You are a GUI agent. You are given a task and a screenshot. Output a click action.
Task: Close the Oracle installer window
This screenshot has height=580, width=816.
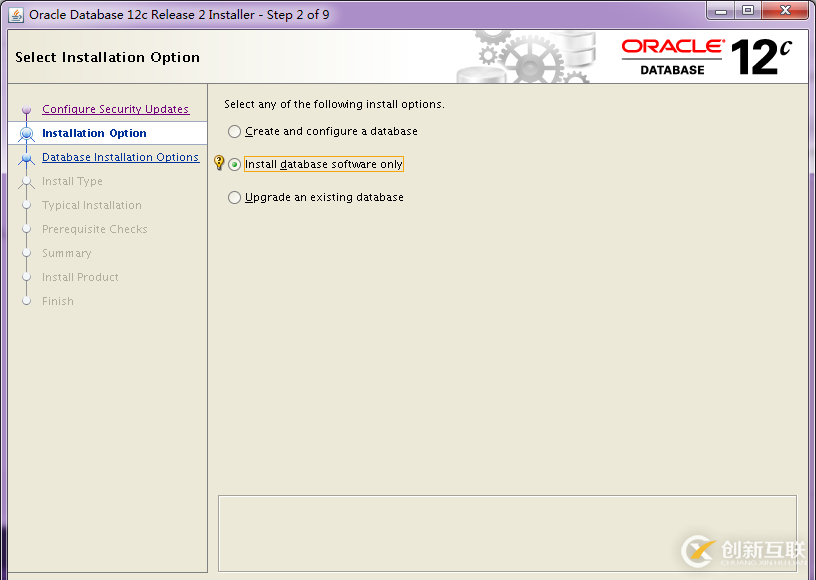point(786,11)
